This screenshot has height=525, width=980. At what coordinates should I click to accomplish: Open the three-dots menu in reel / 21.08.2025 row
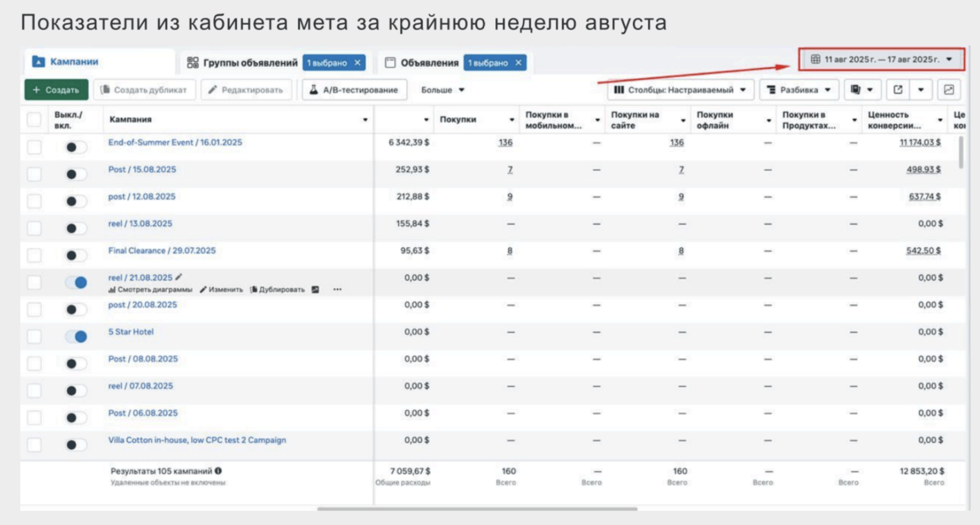(337, 289)
